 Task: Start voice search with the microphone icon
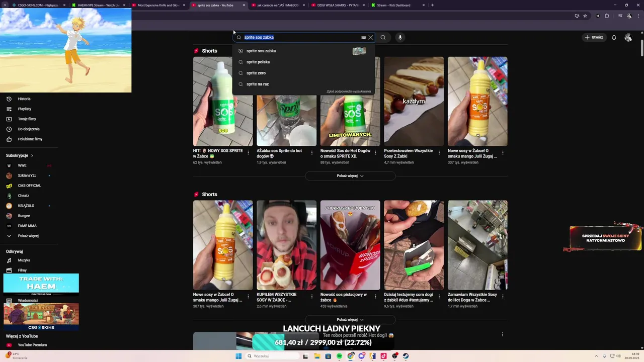[x=400, y=37]
